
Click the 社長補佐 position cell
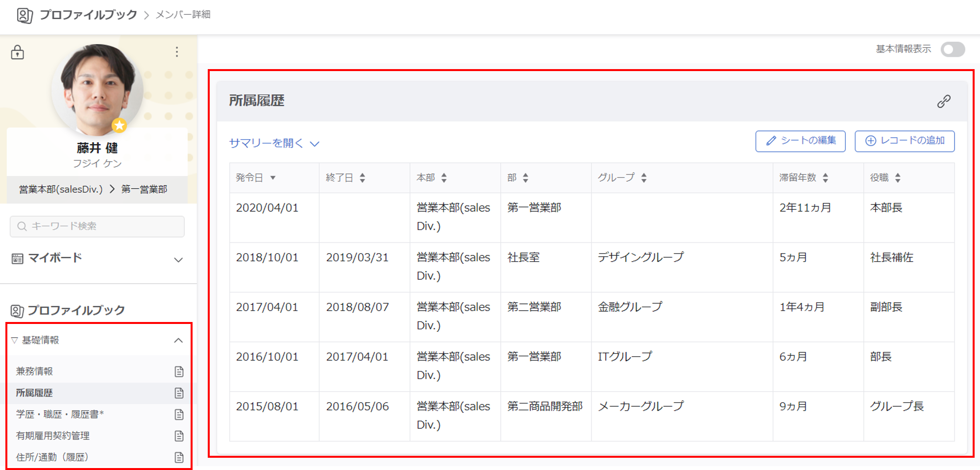891,257
